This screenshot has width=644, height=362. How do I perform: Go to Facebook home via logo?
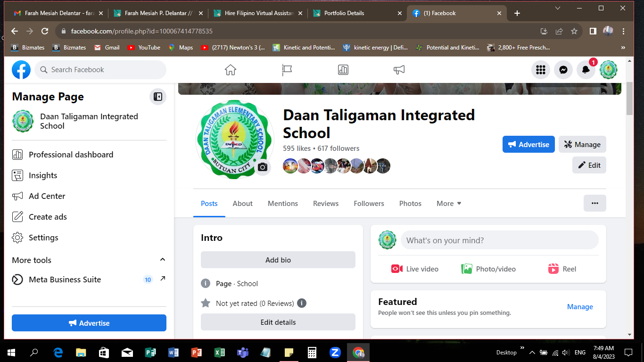point(21,70)
